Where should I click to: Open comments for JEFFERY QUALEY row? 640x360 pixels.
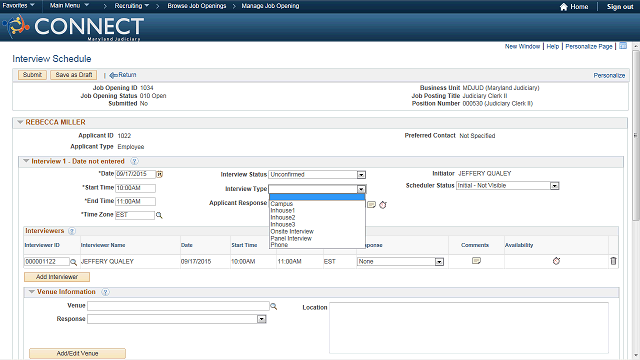click(476, 261)
